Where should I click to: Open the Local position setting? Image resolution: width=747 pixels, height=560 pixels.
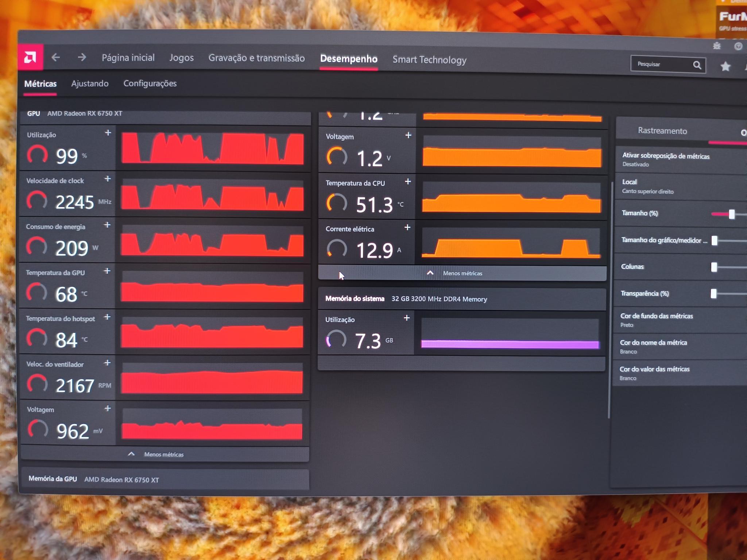pos(681,186)
